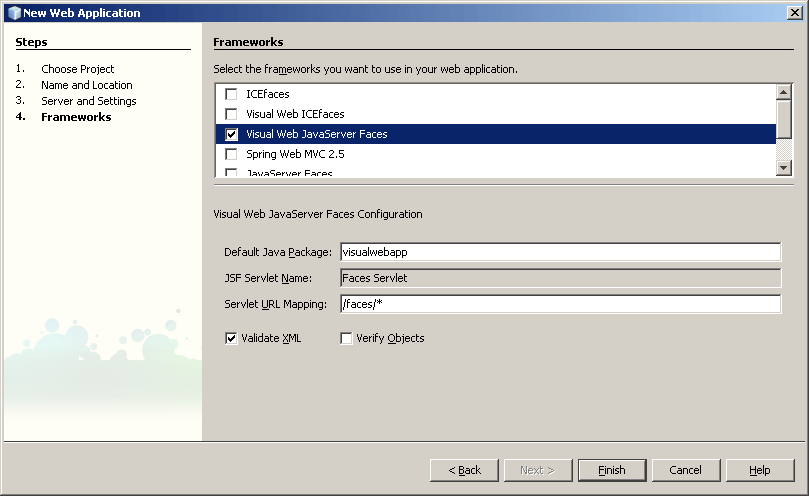Click the Visual Web JavaServer Faces row label
The width and height of the screenshot is (809, 496).
point(317,134)
